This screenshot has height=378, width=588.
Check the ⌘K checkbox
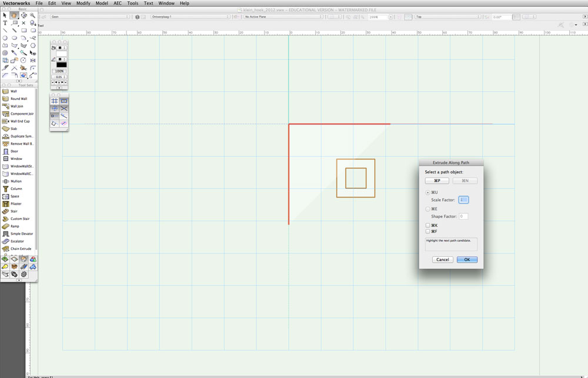pyautogui.click(x=427, y=225)
